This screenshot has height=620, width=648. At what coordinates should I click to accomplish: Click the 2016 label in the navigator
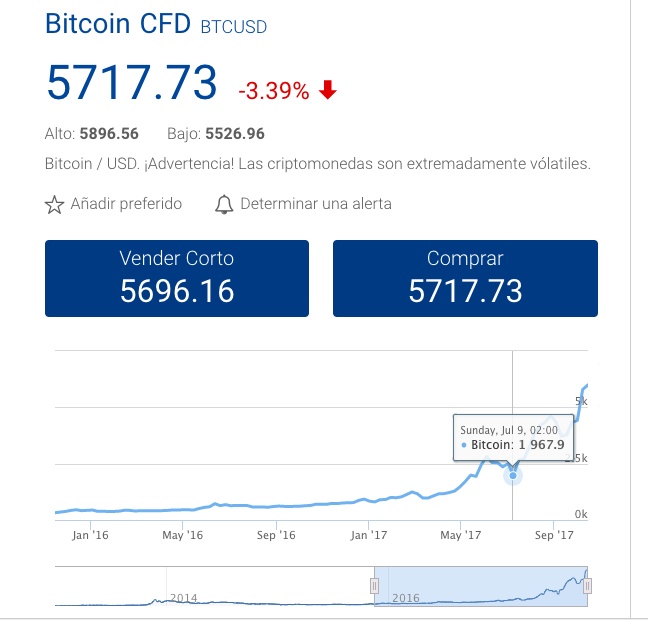pyautogui.click(x=405, y=597)
